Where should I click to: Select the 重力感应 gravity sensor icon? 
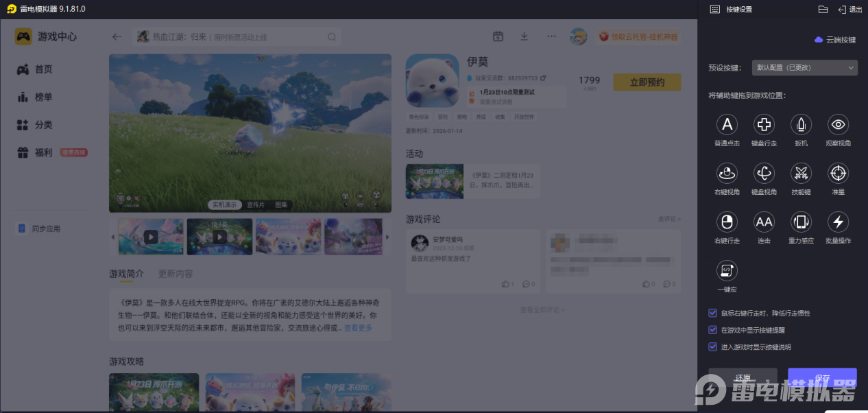coord(801,222)
